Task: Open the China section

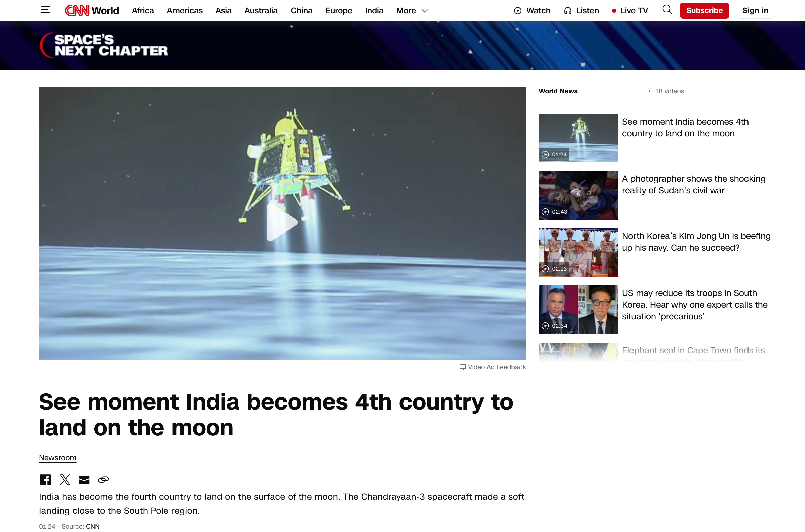Action: click(x=301, y=11)
